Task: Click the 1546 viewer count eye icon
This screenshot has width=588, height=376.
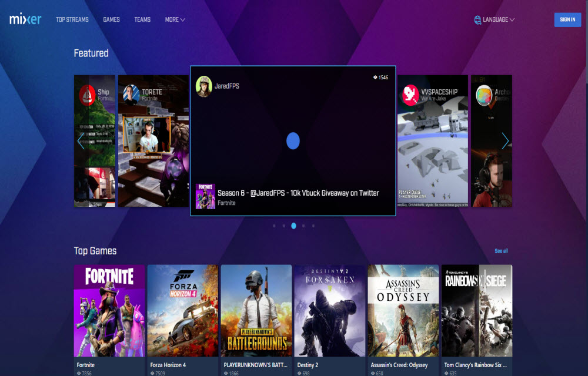Action: click(375, 78)
